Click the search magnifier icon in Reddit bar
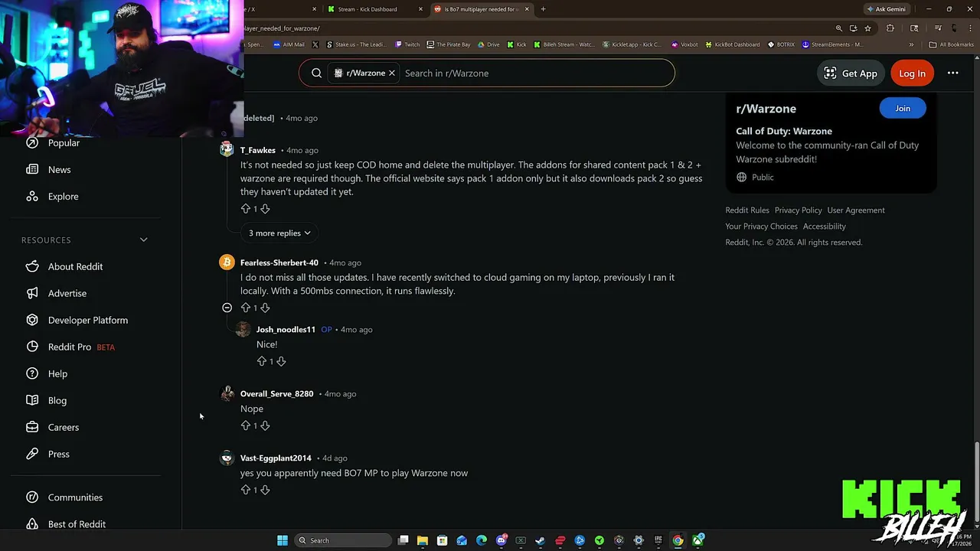Screen dimensions: 980x551 point(316,73)
